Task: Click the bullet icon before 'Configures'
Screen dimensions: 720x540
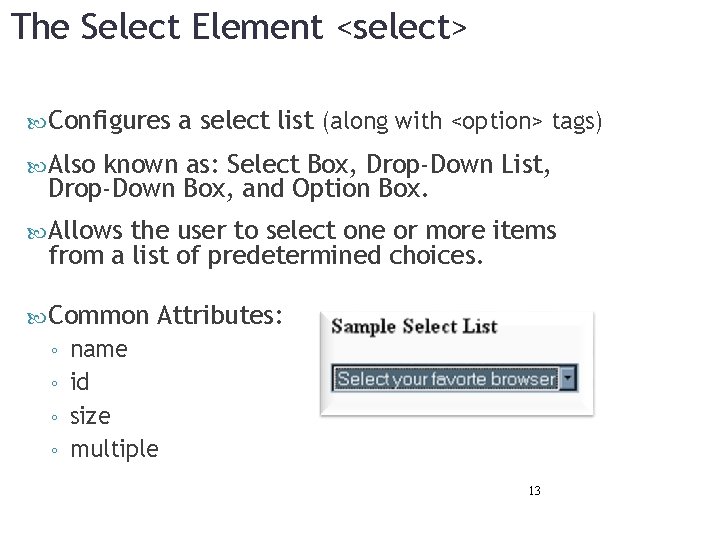Action: 40,123
